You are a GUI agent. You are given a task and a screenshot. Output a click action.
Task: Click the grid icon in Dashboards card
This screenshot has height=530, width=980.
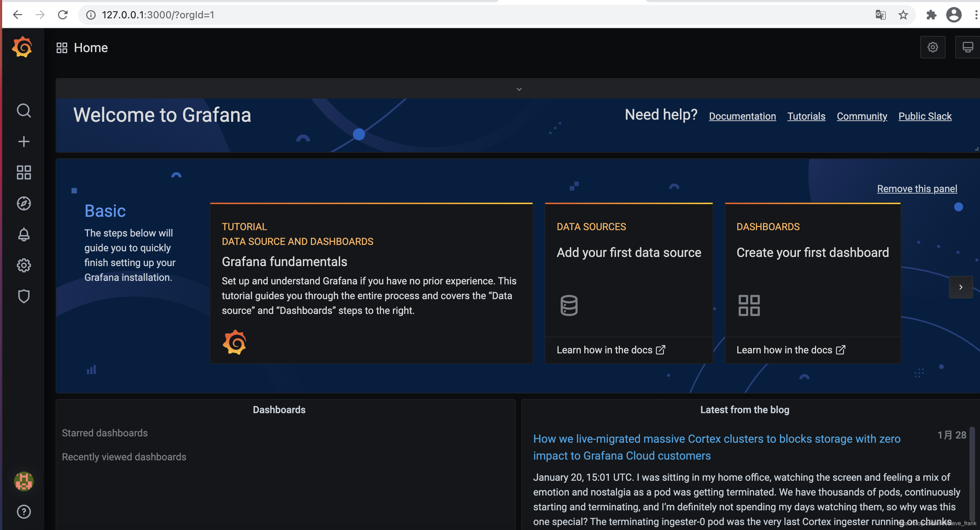[x=749, y=305]
